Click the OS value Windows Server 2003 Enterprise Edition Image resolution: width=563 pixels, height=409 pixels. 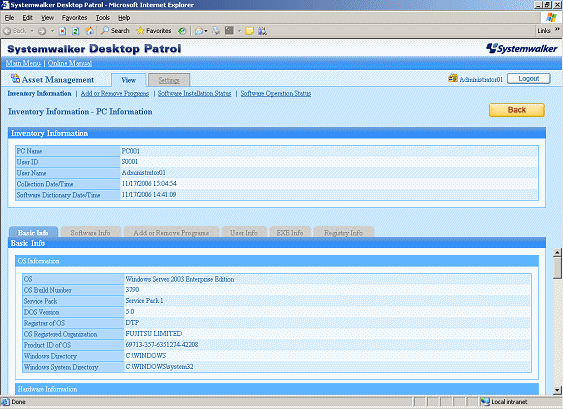(x=180, y=279)
